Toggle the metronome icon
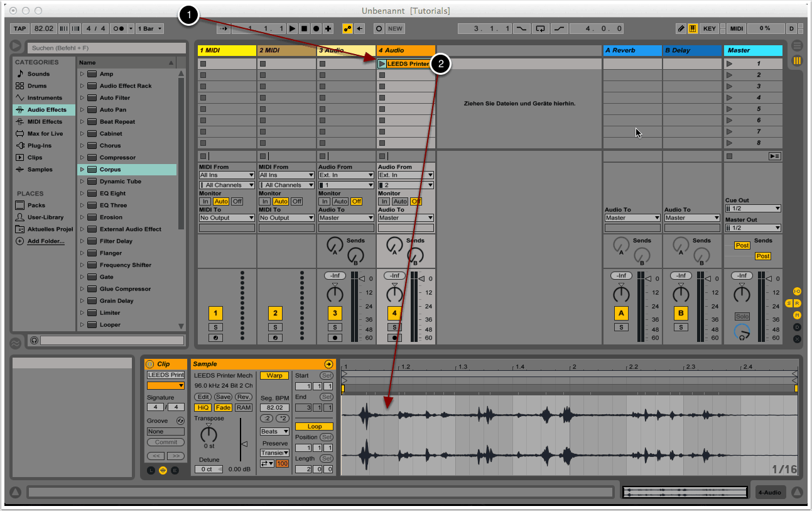The width and height of the screenshot is (812, 511). coord(117,28)
